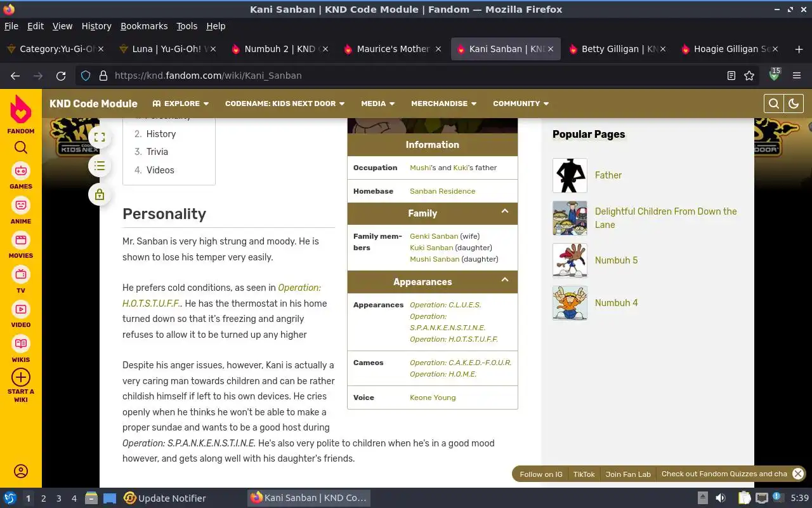Screen dimensions: 812x508
Task: Open the TV section icon
Action: [x=21, y=275]
